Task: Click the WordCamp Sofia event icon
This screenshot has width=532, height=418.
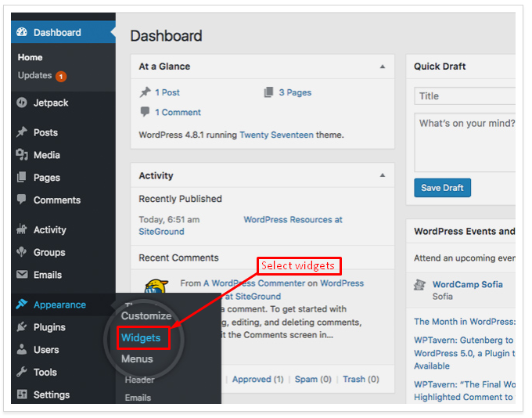Action: 419,285
